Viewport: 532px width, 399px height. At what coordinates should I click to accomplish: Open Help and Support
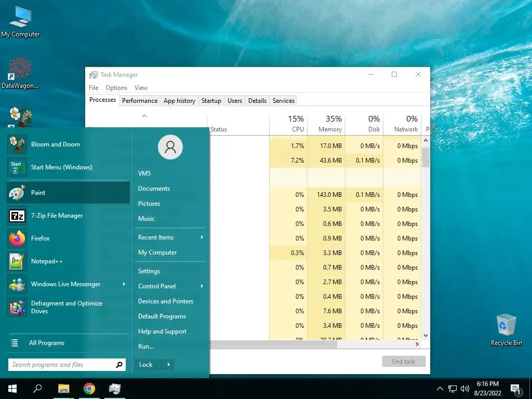click(162, 331)
